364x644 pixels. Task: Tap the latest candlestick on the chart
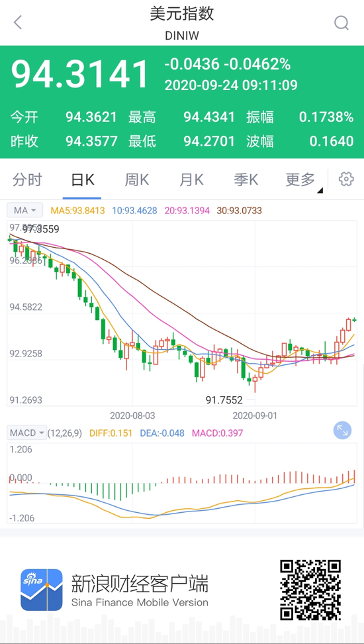click(x=355, y=319)
